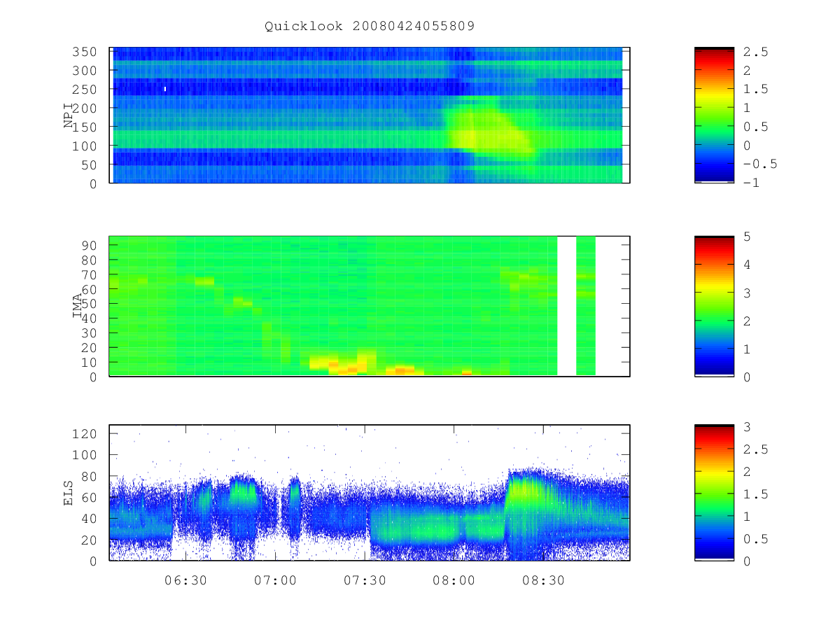Click the 4 label on the IMA colorbar

coord(747,265)
